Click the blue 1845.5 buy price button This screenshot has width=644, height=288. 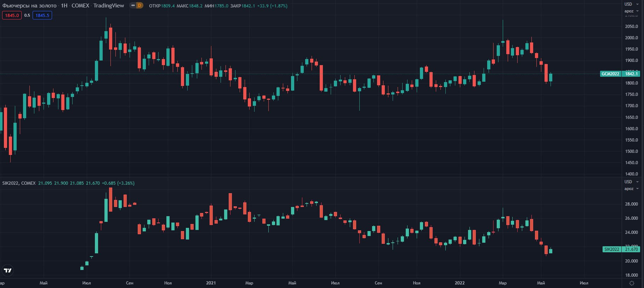point(42,15)
